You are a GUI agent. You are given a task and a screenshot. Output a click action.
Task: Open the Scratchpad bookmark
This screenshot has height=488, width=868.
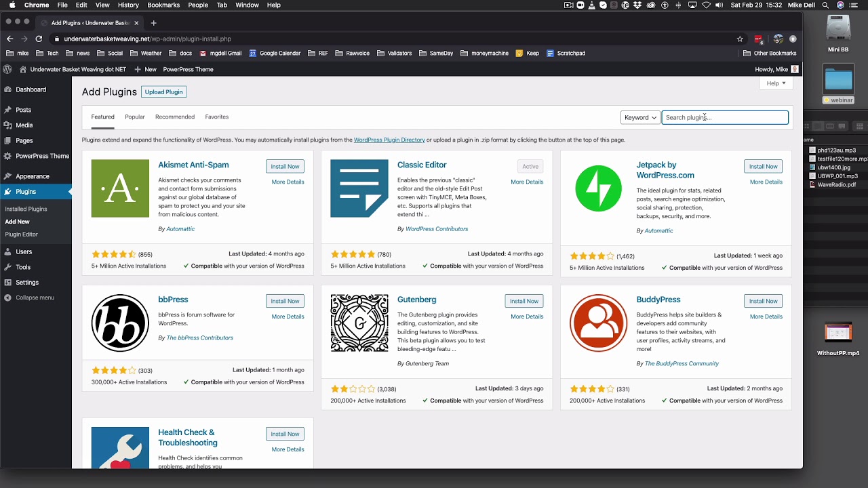point(566,53)
